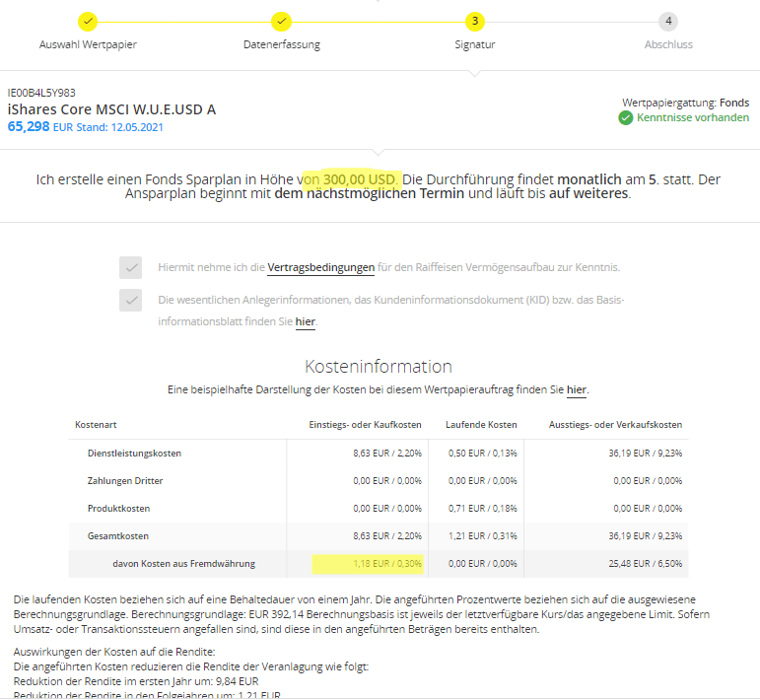Click the Kosteninformation heading
The image size is (760, 700).
379,367
